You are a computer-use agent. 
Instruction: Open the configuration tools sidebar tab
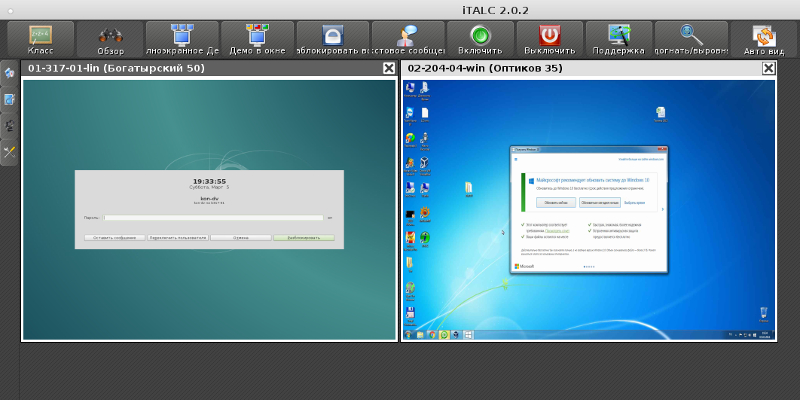point(9,152)
